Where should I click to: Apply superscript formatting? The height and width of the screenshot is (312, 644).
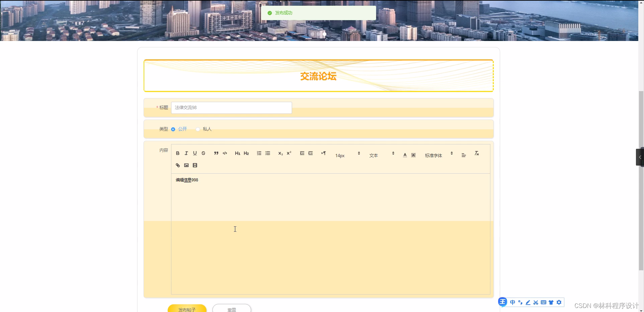click(289, 153)
